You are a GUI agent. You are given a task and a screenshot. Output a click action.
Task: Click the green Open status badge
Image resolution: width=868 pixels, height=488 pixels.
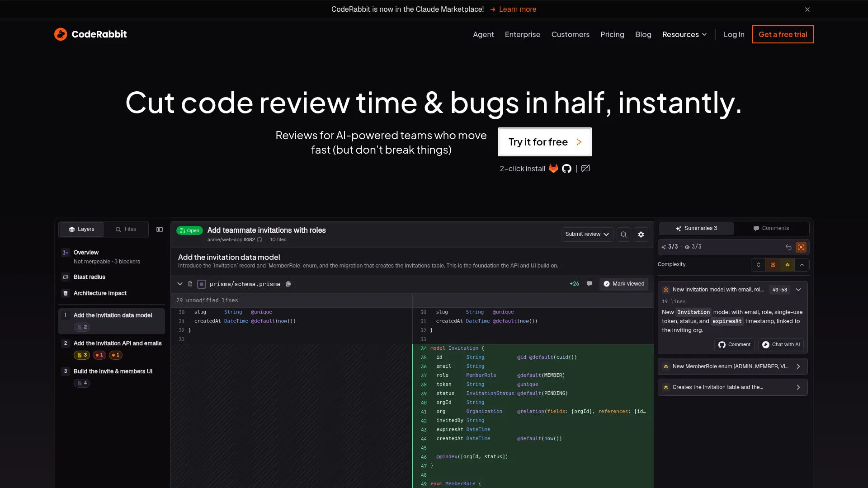coord(189,230)
